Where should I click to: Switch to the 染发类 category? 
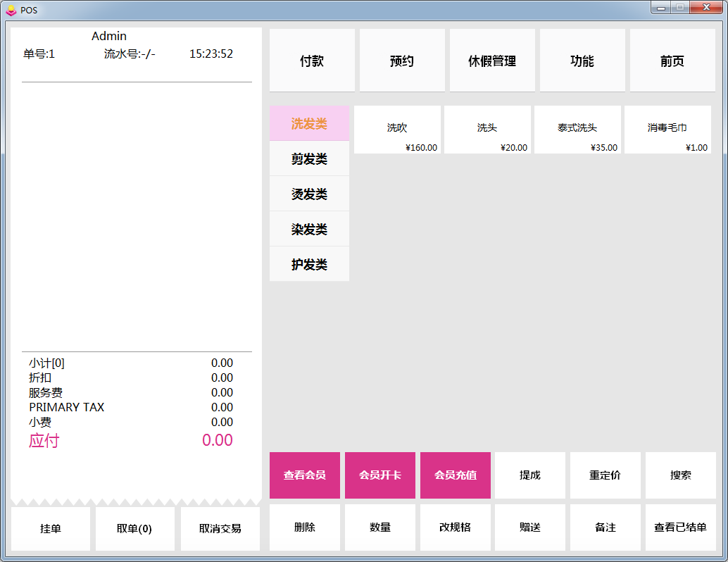tap(309, 230)
